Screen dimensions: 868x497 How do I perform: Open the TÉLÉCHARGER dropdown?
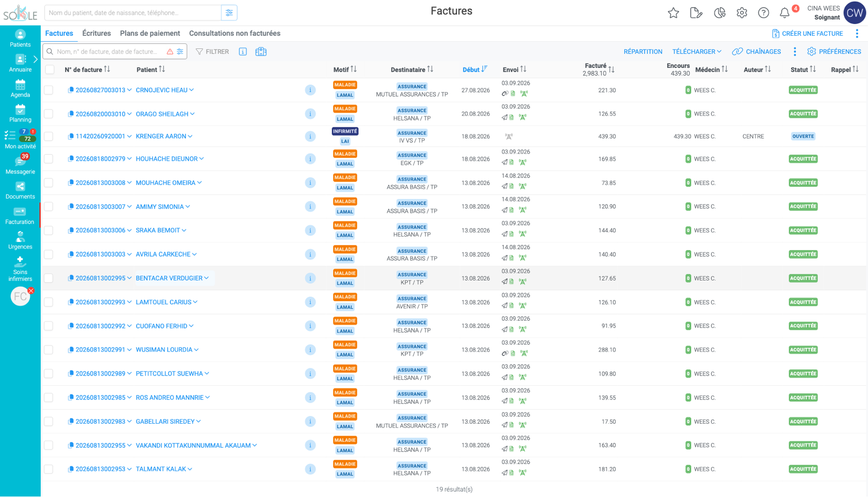(697, 52)
